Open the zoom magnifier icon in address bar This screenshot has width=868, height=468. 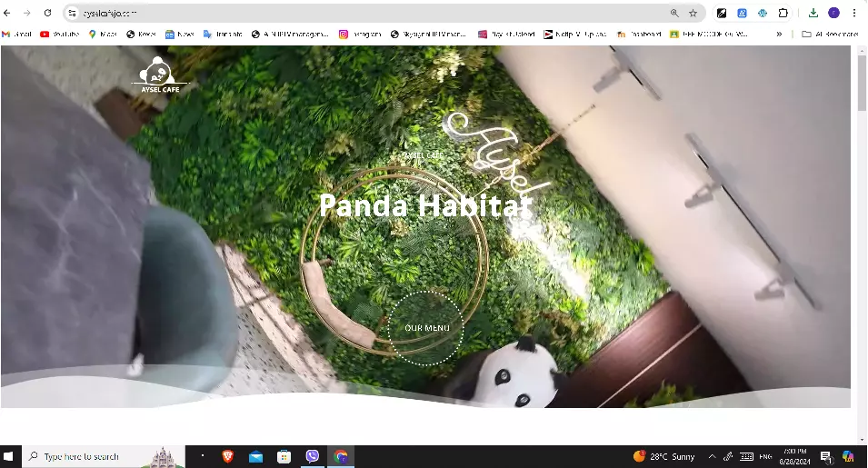[674, 13]
